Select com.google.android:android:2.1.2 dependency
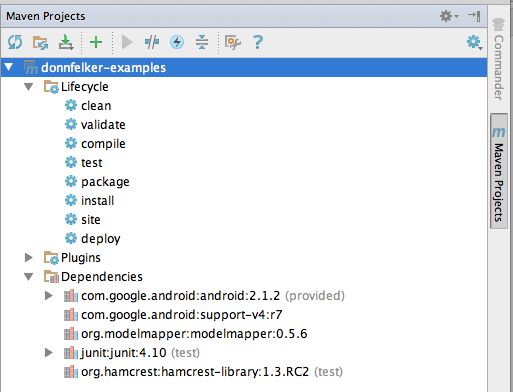 [x=180, y=296]
